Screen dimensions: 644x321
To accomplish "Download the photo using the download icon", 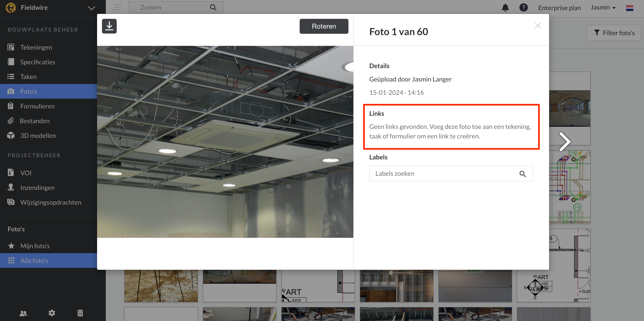I will tap(109, 26).
